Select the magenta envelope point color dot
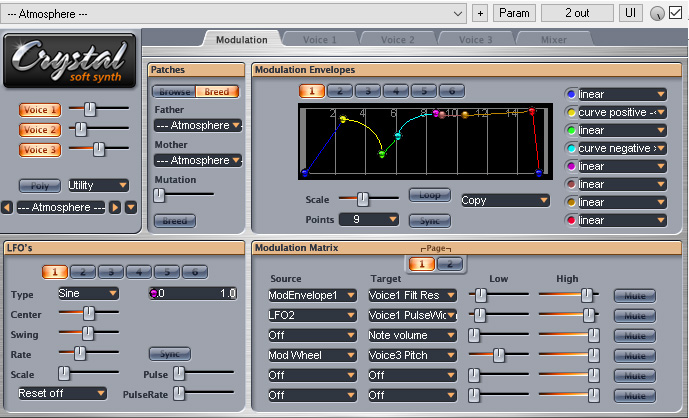The image size is (689, 418). point(571,166)
